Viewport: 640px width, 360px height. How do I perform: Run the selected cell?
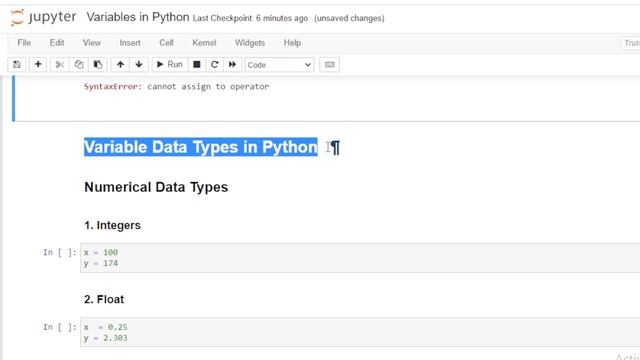coord(170,64)
